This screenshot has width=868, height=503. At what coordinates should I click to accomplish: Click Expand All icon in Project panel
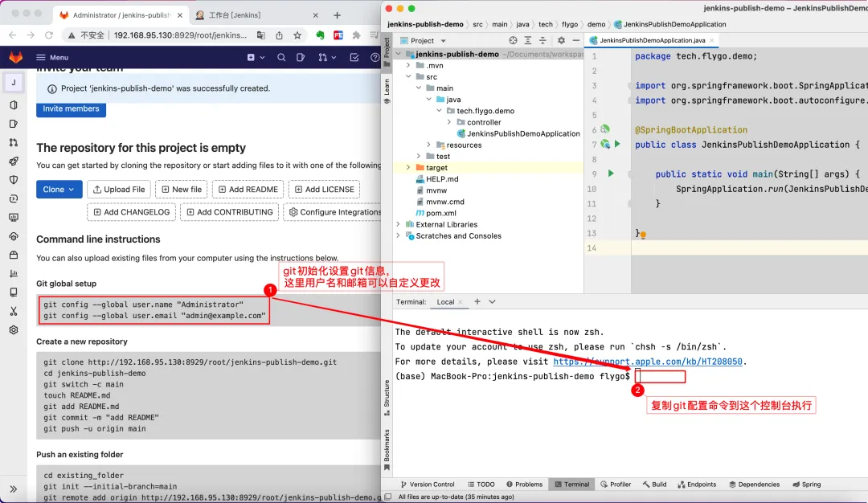click(528, 40)
